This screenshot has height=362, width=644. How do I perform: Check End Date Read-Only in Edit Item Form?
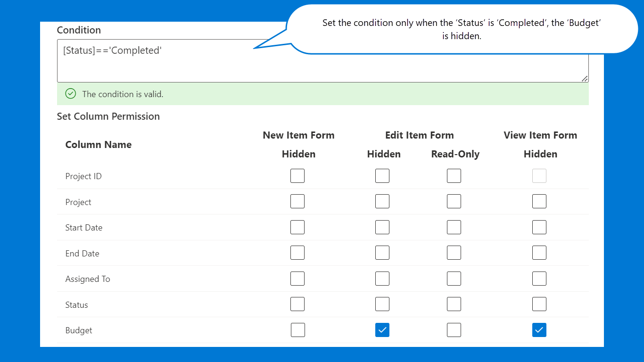click(x=454, y=253)
